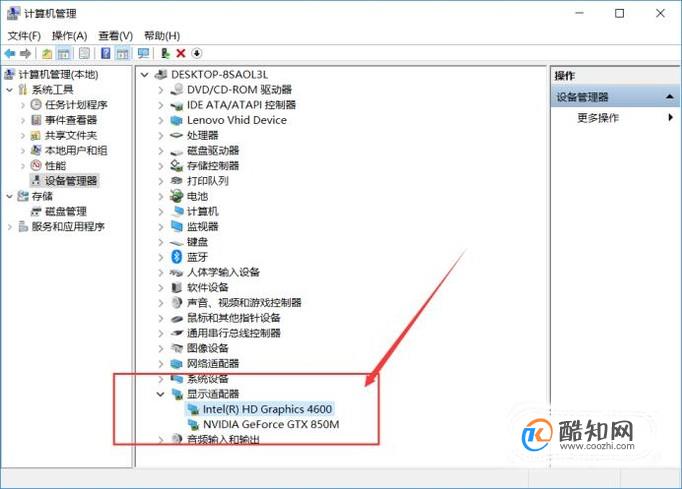Select 磁盘管理 in the left tree
Image resolution: width=682 pixels, height=489 pixels.
coord(66,211)
